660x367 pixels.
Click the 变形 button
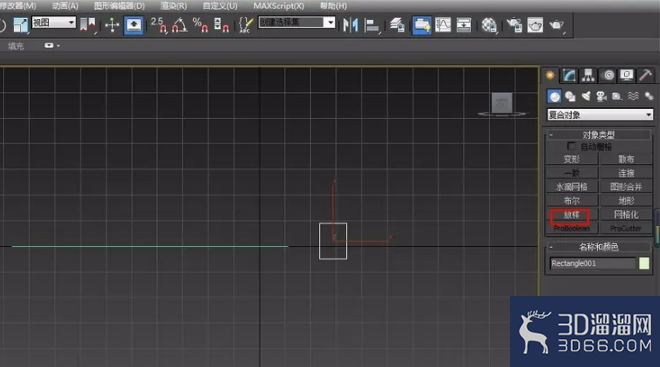tap(572, 159)
